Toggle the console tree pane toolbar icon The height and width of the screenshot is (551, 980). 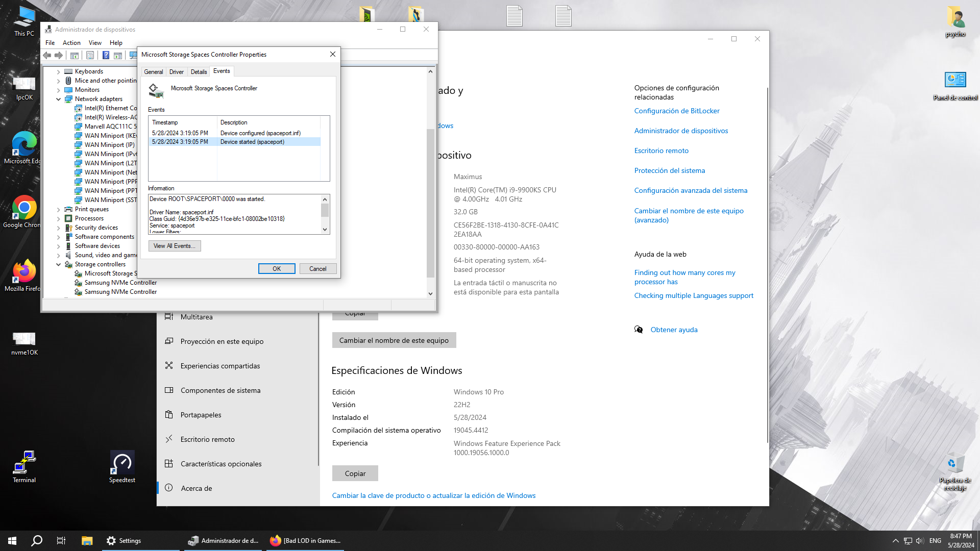click(75, 55)
